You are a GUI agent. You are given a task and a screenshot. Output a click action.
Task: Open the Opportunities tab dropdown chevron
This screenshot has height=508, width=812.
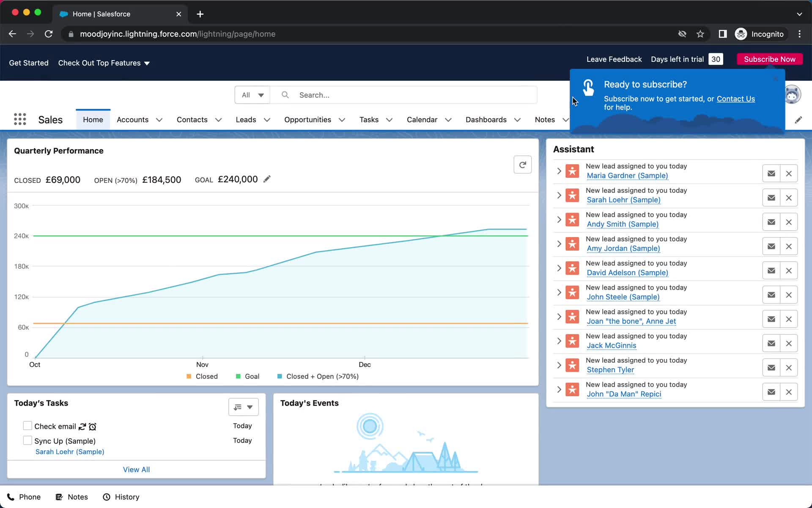[342, 120]
